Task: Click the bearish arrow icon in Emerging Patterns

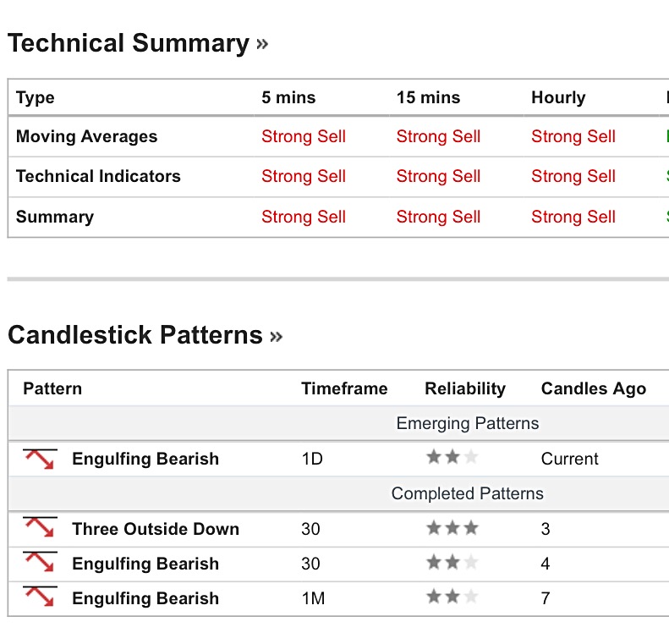Action: coord(39,460)
